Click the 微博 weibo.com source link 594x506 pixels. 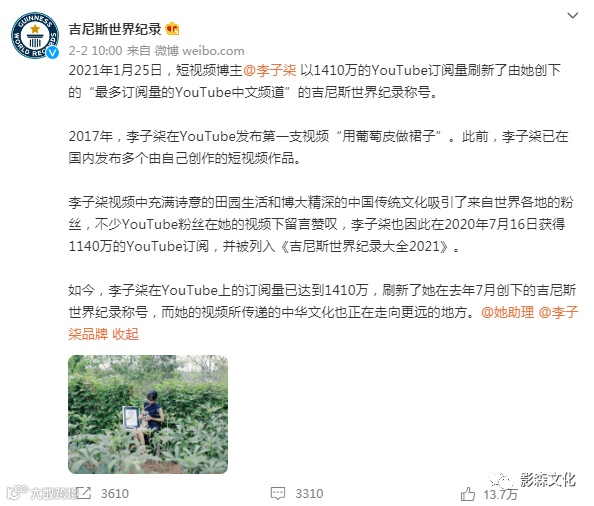point(199,50)
